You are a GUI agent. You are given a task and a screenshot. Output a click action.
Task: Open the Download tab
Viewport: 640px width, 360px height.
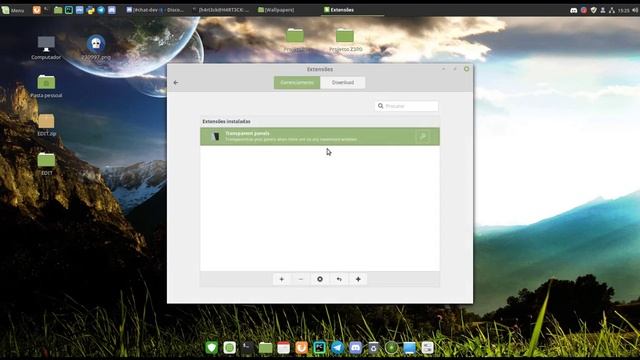[x=343, y=82]
